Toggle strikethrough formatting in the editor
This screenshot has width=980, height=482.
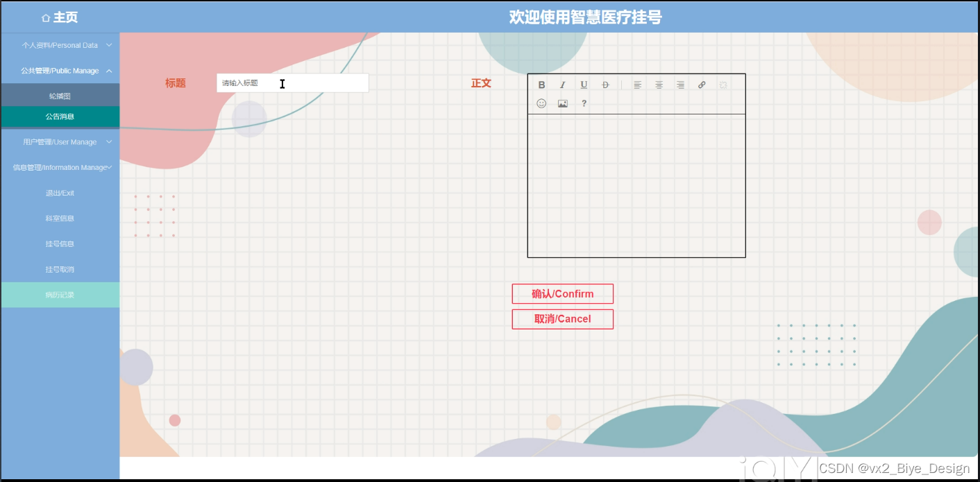pos(605,85)
